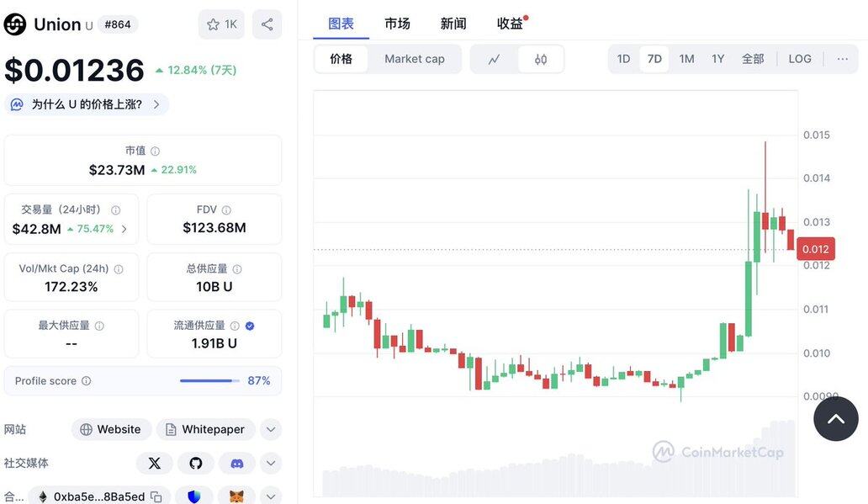Image resolution: width=868 pixels, height=504 pixels.
Task: Click 为什么 U 的价格上涨? button
Action: point(87,104)
